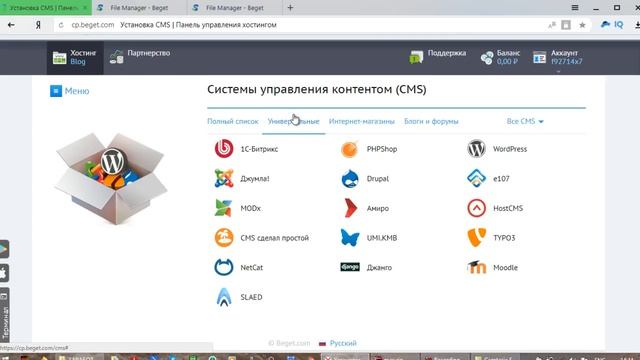The width and height of the screenshot is (640, 360).
Task: Open the Yandex Я home button
Action: [38, 25]
